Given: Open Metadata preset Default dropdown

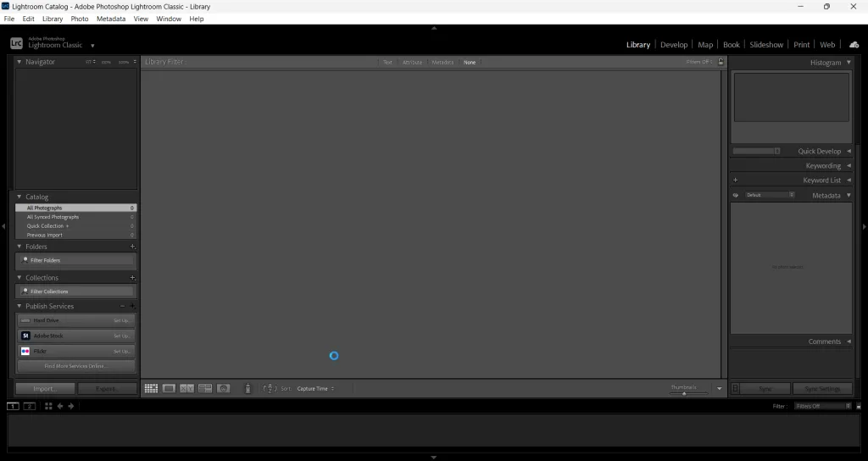Looking at the screenshot, I should 770,195.
